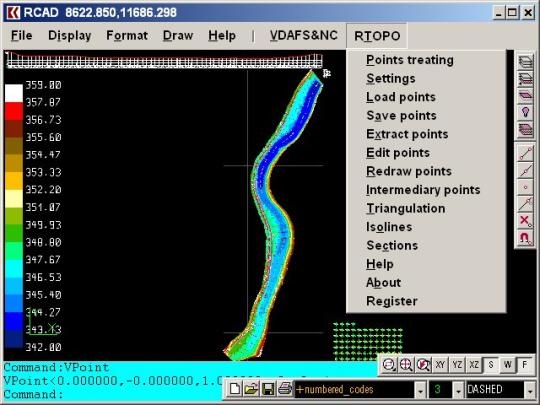
Task: Select Isolines in the RTOPO menu
Action: (389, 227)
